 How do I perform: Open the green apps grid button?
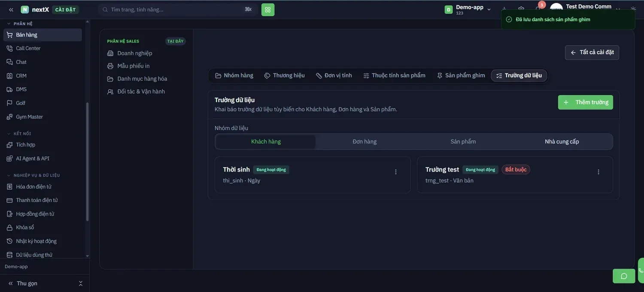click(268, 9)
